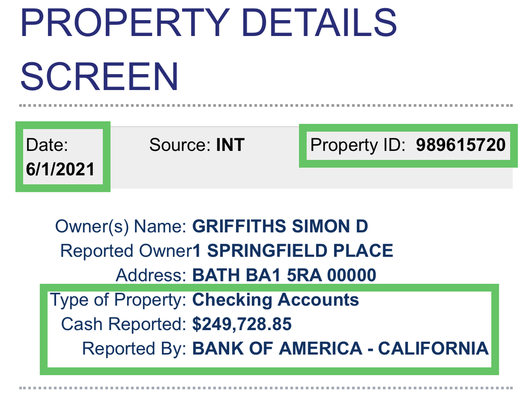The height and width of the screenshot is (400, 532).
Task: Select BATH BA1 5RA 00000 text
Action: coord(284,275)
